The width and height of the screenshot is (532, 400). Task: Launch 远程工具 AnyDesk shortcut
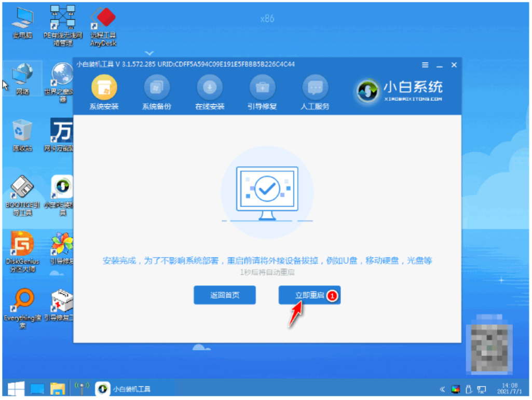(x=103, y=26)
